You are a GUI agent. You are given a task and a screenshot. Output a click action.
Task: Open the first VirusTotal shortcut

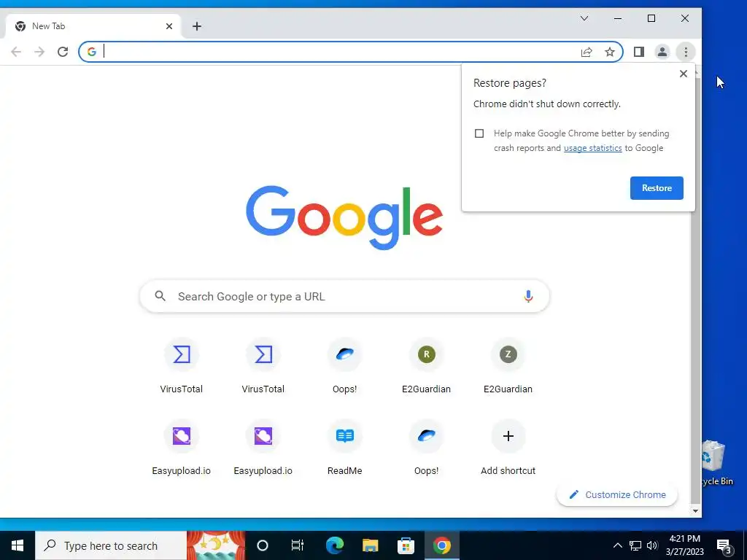181,367
